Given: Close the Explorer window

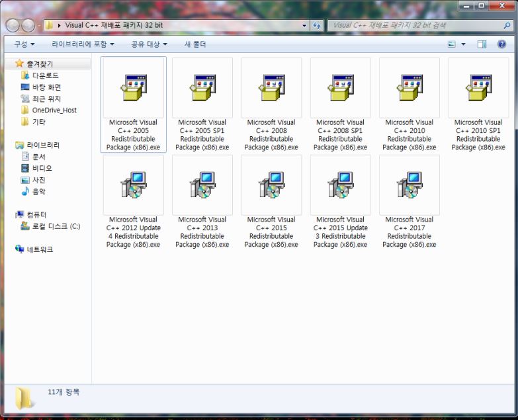Looking at the screenshot, I should coord(502,5).
